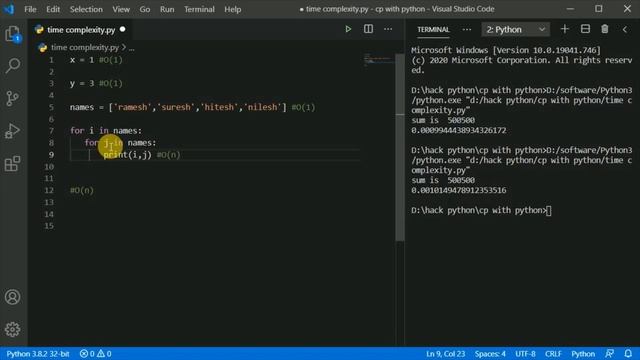Viewport: 640px width, 360px height.
Task: Open the Run and Debug view
Action: coord(13,131)
